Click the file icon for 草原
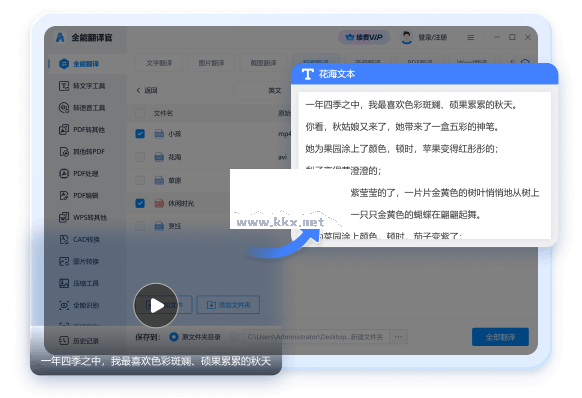The image size is (582, 398). pos(159,180)
